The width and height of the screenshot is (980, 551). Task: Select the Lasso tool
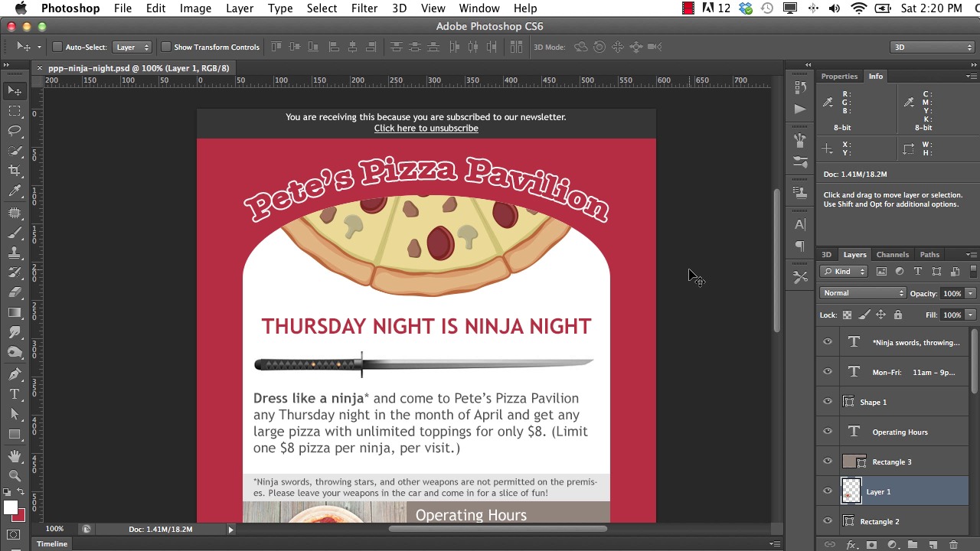(x=15, y=131)
